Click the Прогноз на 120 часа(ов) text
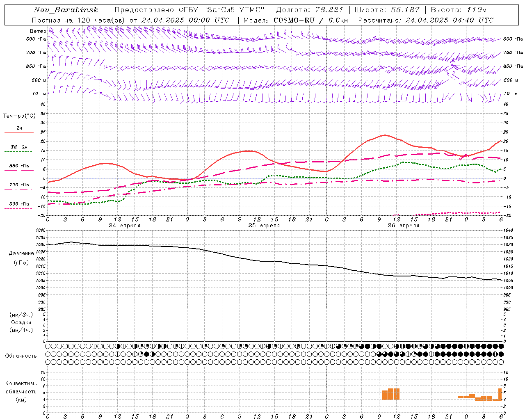The image size is (525, 420). pyautogui.click(x=79, y=20)
